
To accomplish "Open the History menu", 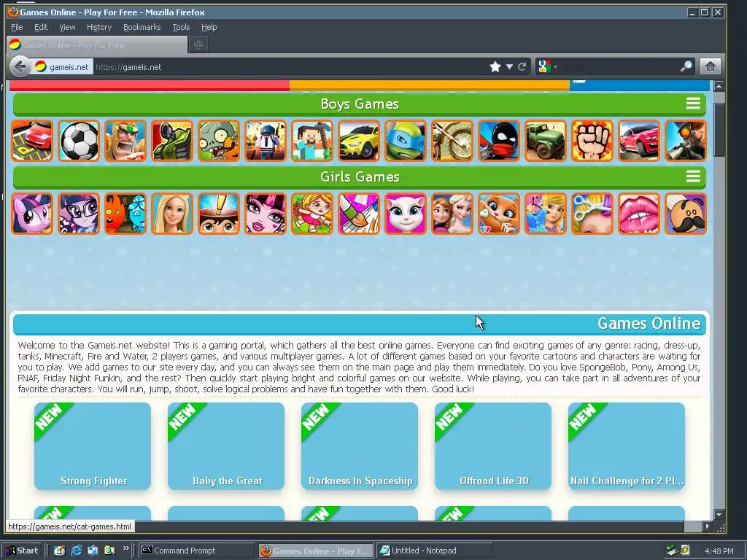I will (99, 27).
